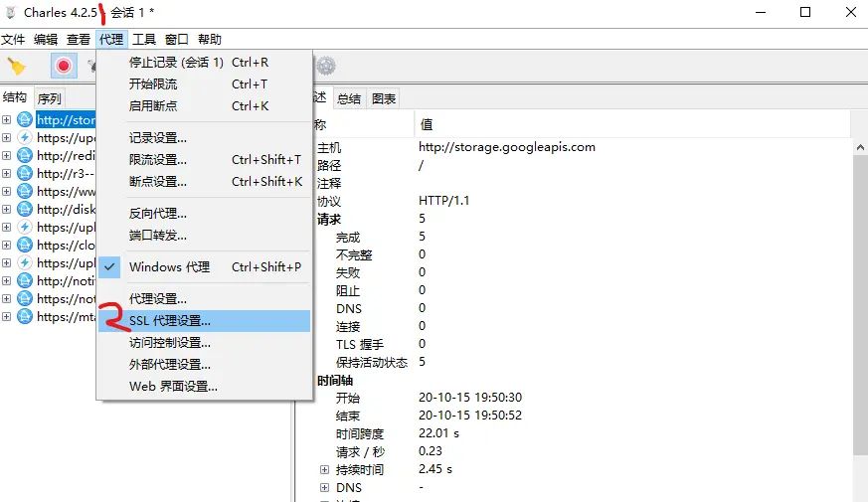Viewport: 868px width, 502px height.
Task: Click the details panel scrollbar up arrow
Action: (x=860, y=147)
